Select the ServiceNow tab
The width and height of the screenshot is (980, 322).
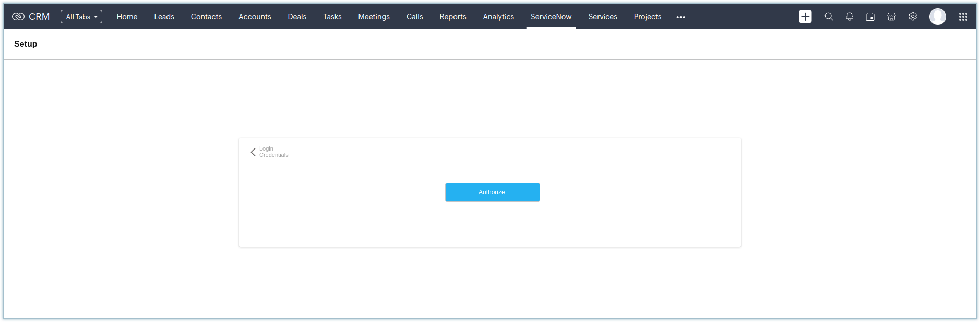pyautogui.click(x=551, y=17)
